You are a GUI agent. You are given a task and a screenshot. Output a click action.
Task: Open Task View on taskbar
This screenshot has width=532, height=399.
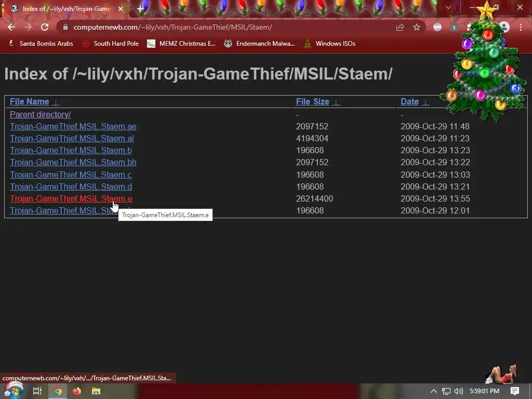point(37,391)
